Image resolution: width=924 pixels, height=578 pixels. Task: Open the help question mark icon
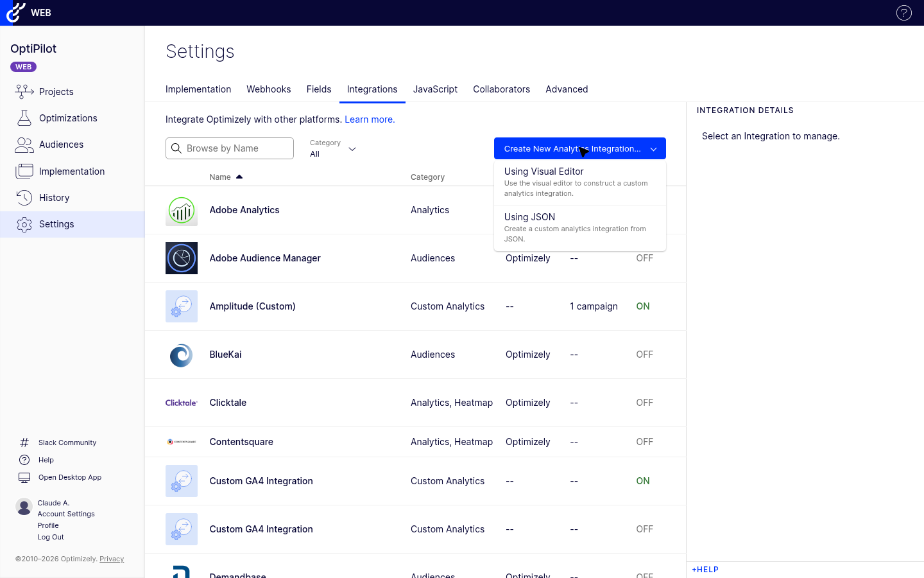tap(903, 13)
